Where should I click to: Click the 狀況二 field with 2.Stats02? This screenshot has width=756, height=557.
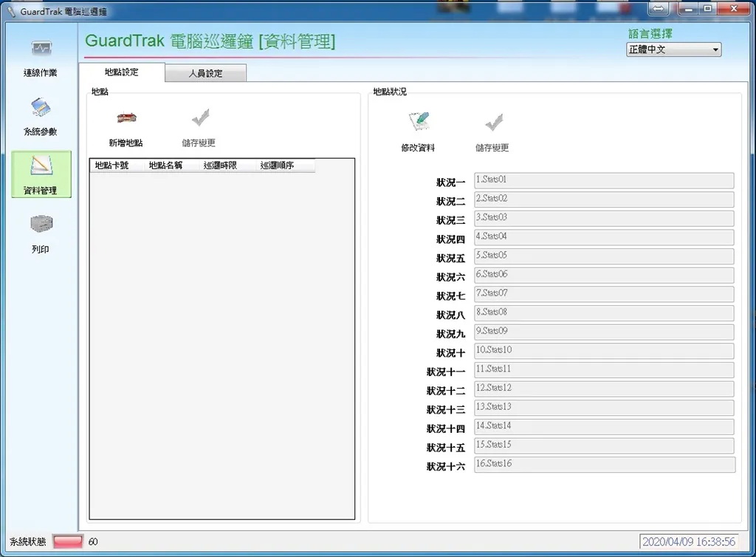604,199
